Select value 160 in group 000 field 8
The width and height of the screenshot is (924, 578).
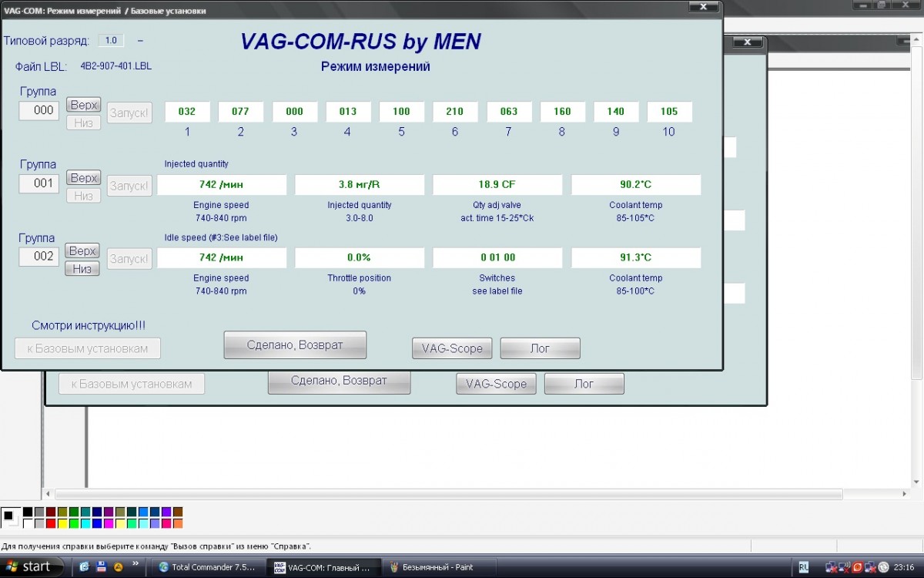[562, 112]
